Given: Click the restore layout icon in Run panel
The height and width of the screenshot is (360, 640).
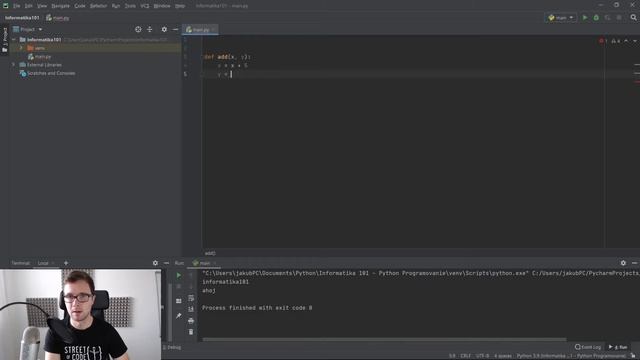Looking at the screenshot, I should point(178,301).
